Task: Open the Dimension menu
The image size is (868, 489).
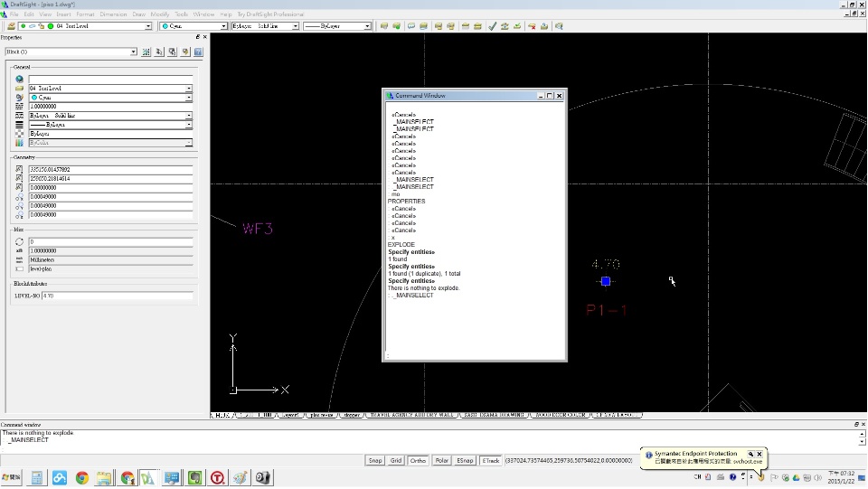Action: point(113,14)
